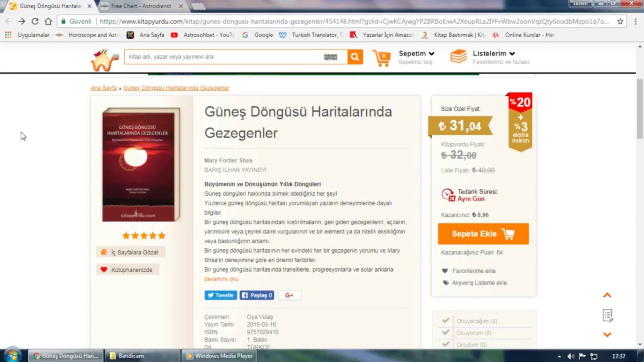Screen dimensions: 644x362
Task: Open the Uygulamalar apps grid icon
Action: 8,35
